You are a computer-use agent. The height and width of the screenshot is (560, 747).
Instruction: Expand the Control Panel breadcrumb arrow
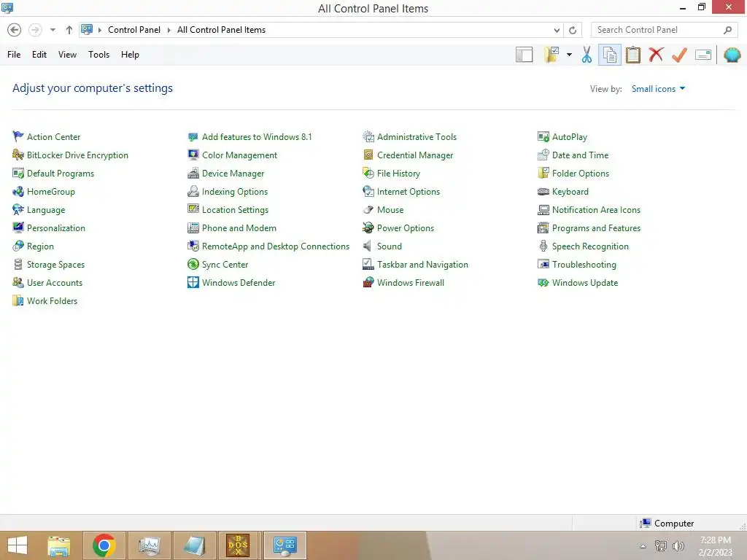[x=169, y=30]
